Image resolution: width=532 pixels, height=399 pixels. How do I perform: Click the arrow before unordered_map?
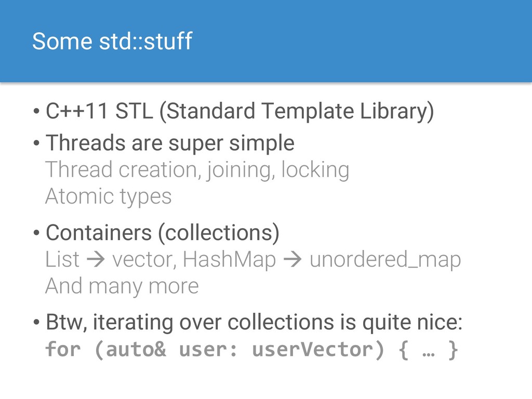click(292, 260)
